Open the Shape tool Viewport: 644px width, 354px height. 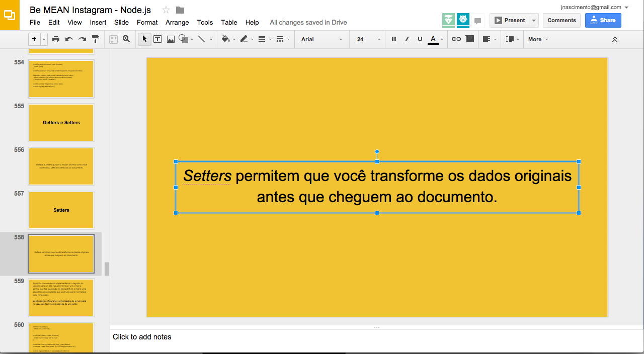pyautogui.click(x=184, y=39)
